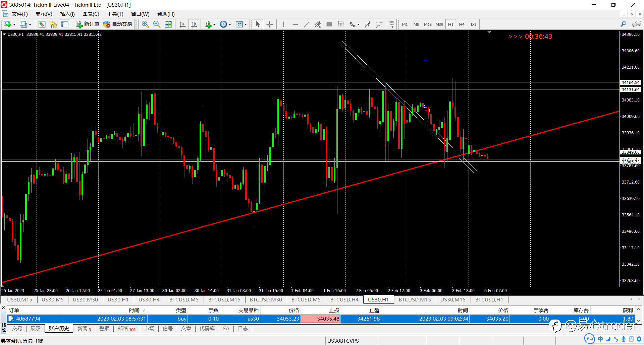The width and height of the screenshot is (644, 345).
Task: Switch to the US30,H4 chart tab
Action: coord(149,299)
